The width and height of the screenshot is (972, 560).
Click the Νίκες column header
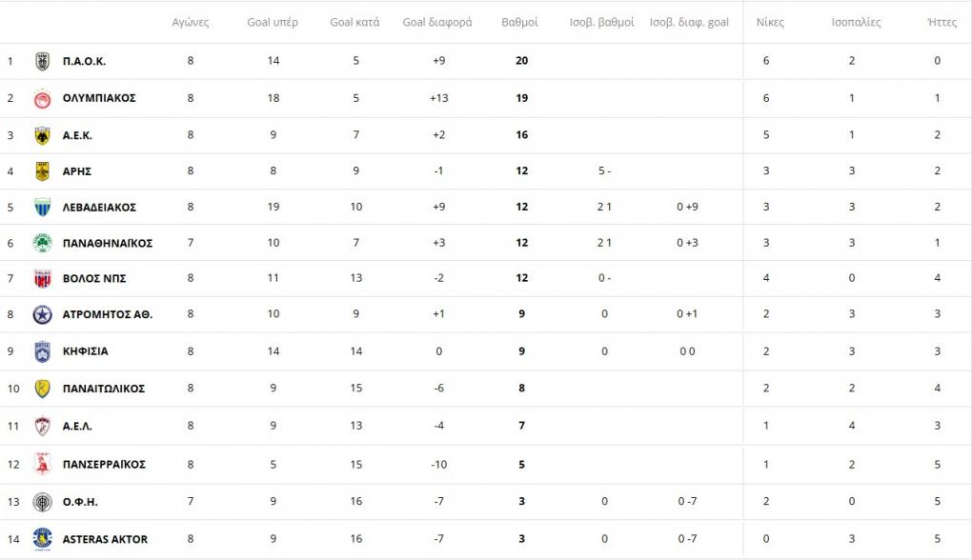click(x=770, y=22)
